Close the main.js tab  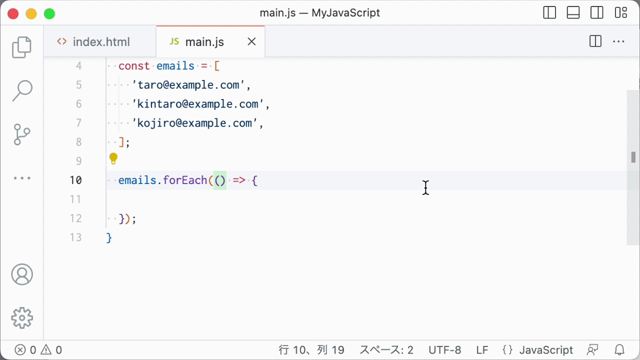[252, 42]
